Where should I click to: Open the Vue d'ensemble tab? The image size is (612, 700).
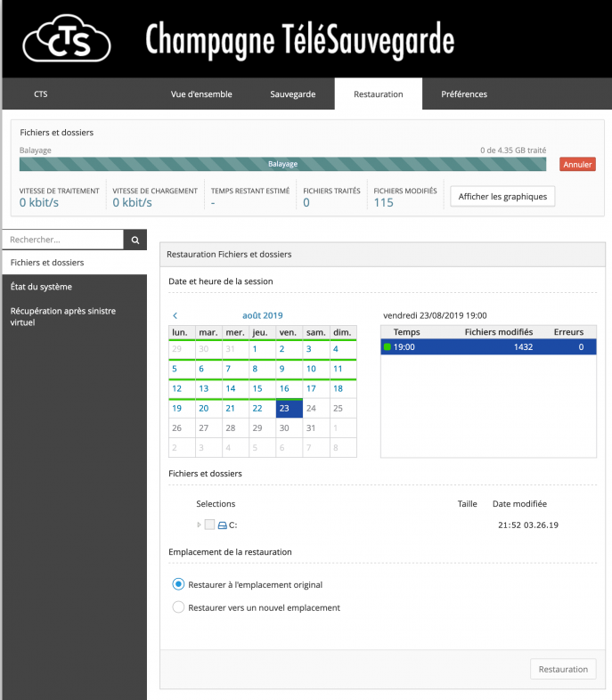(x=201, y=94)
